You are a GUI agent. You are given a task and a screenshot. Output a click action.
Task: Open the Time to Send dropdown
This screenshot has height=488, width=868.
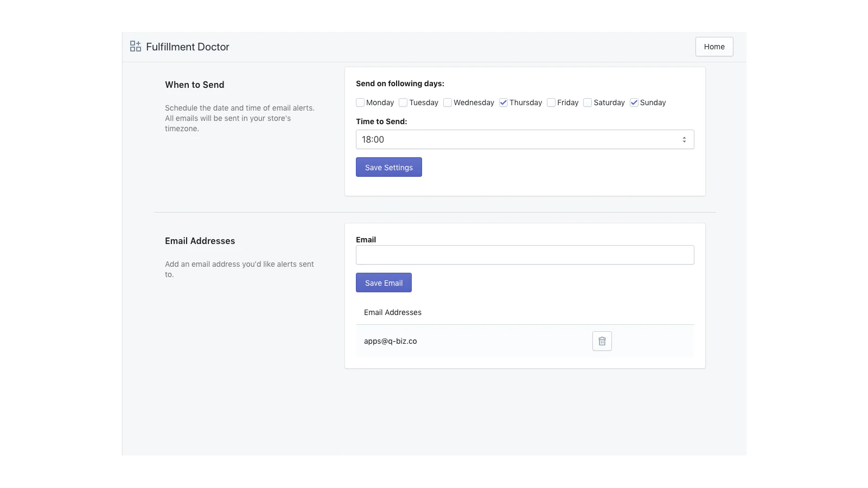[525, 139]
